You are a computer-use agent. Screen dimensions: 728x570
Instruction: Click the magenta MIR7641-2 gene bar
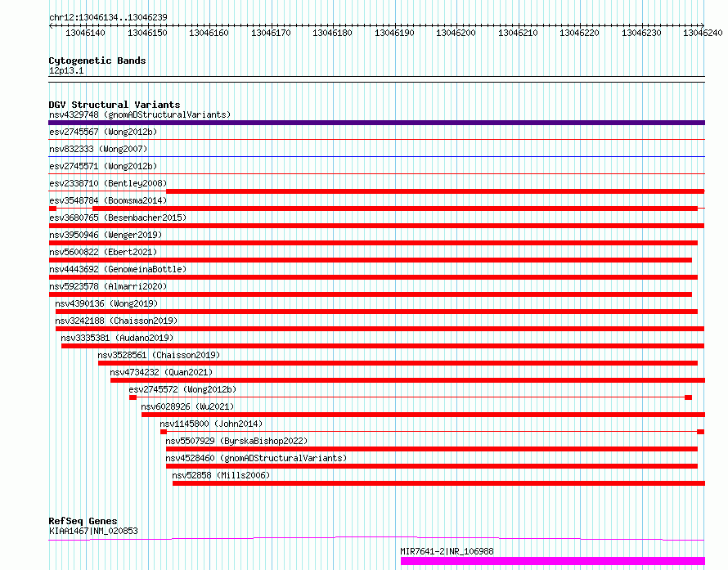tap(552, 561)
